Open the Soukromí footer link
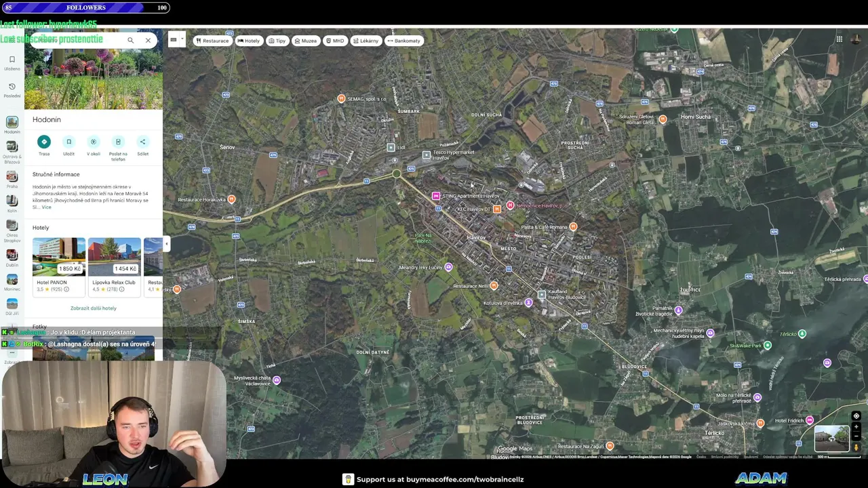This screenshot has width=868, height=488. [751, 457]
